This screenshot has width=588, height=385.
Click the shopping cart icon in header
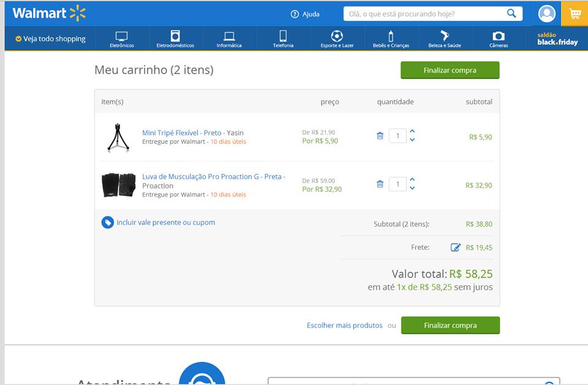click(575, 14)
